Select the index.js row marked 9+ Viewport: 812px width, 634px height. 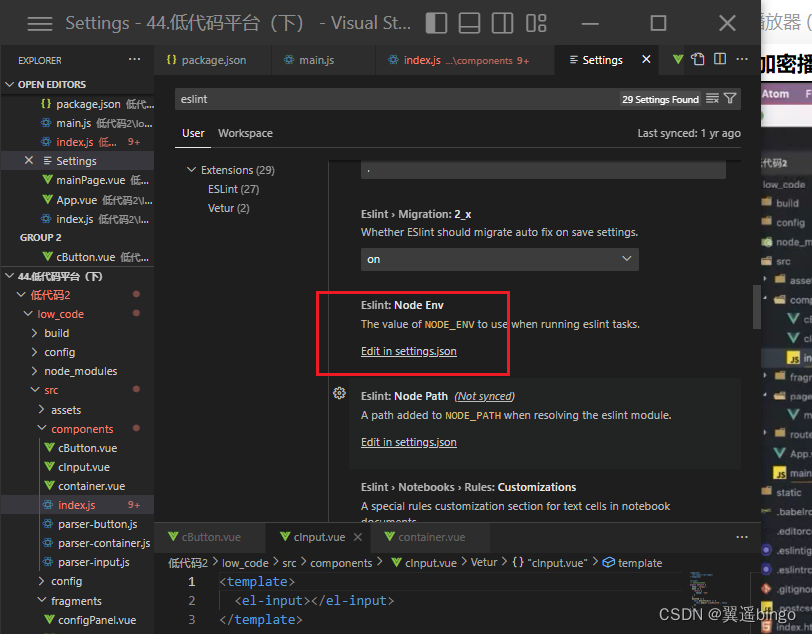pos(78,505)
